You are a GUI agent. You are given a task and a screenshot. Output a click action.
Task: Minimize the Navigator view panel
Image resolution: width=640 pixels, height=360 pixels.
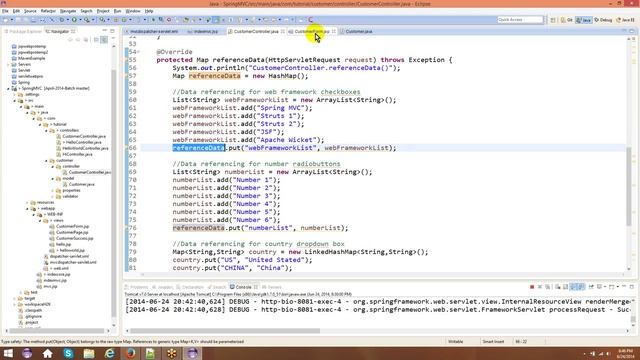[104, 31]
